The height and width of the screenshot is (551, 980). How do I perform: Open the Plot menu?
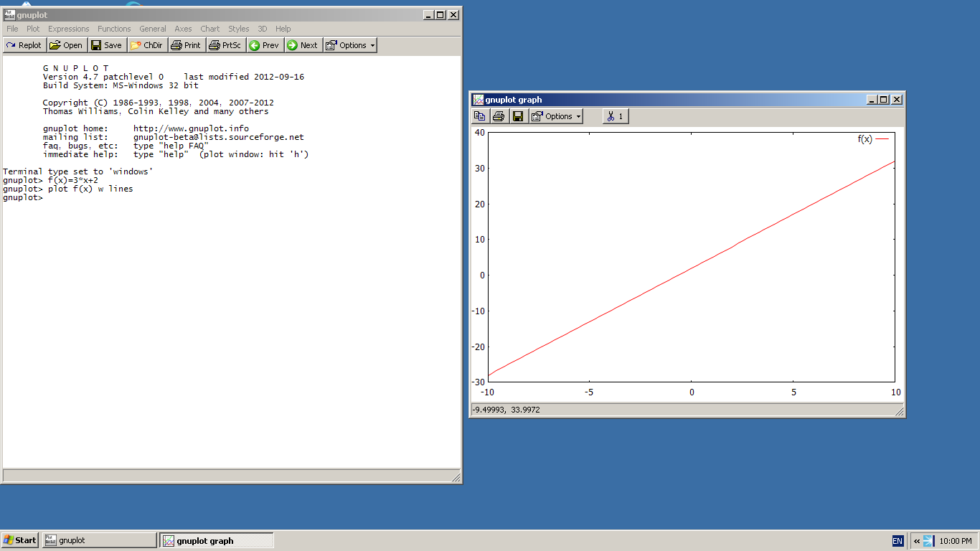[33, 29]
